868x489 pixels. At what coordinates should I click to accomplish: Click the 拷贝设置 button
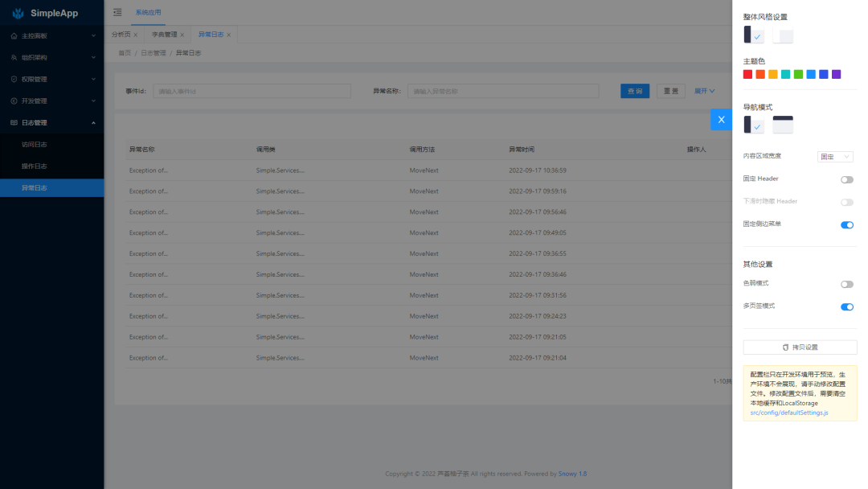(800, 347)
